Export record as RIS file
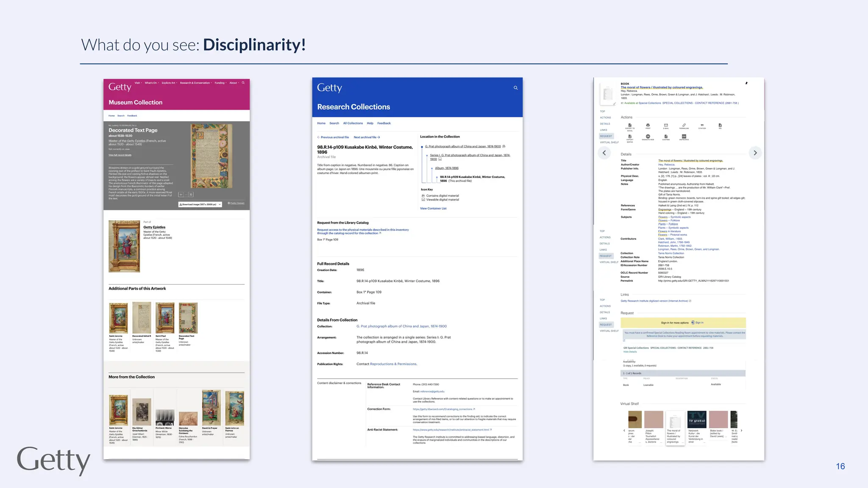 coord(720,126)
